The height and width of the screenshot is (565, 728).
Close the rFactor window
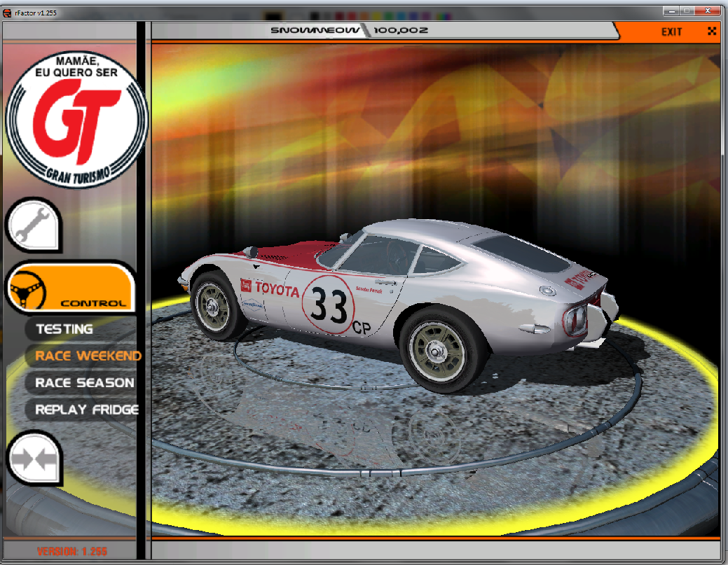(x=707, y=11)
